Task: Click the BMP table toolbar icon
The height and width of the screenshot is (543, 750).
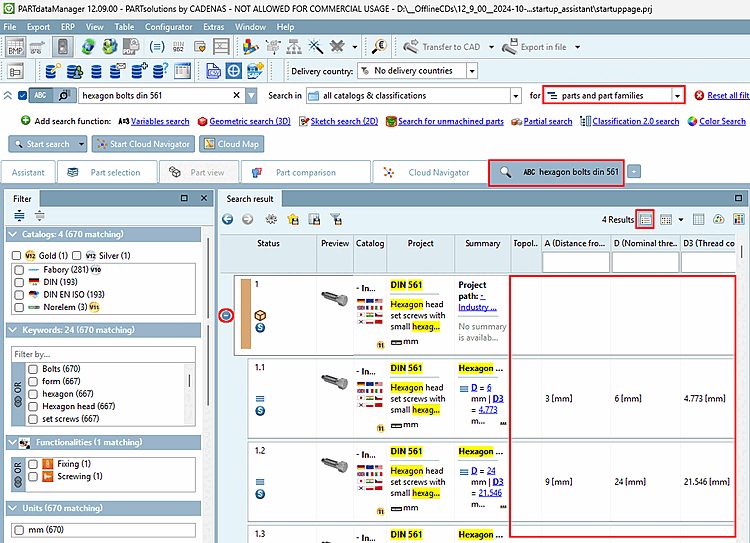Action: click(x=16, y=47)
